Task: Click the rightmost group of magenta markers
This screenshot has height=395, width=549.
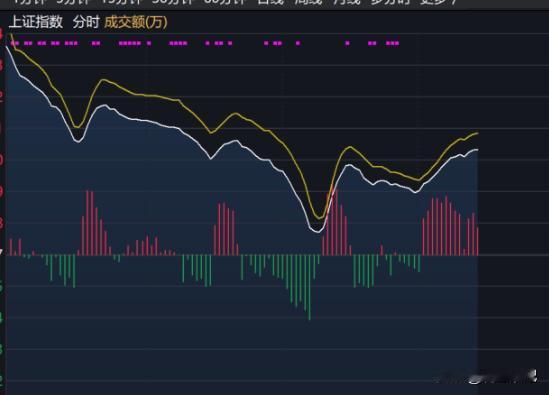Action: 392,43
